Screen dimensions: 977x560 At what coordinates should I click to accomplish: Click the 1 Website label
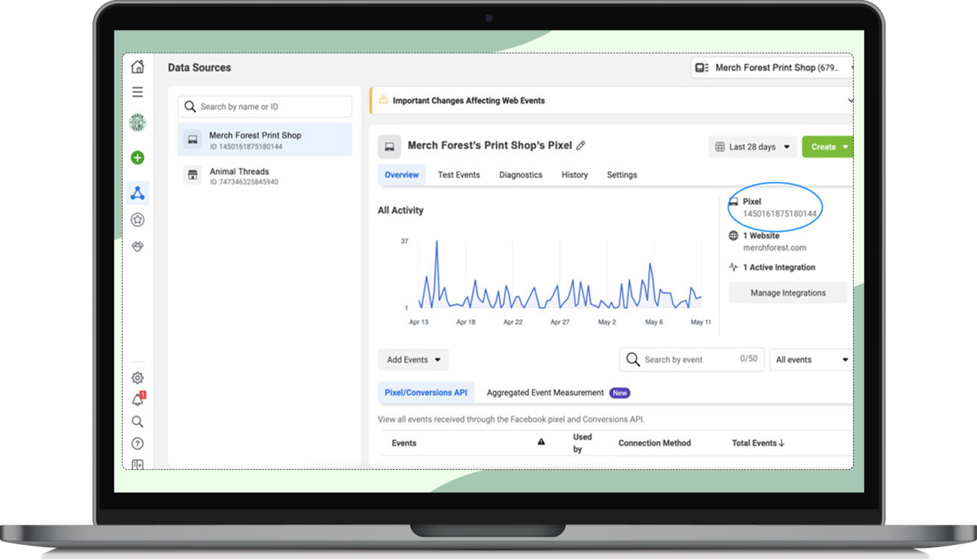click(761, 236)
